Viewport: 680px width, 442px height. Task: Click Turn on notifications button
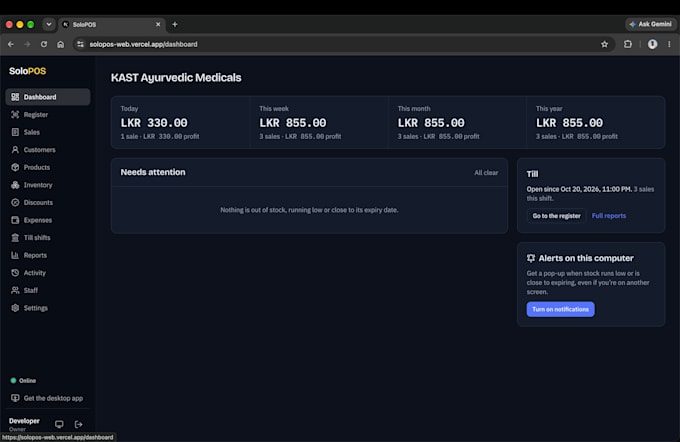click(560, 309)
